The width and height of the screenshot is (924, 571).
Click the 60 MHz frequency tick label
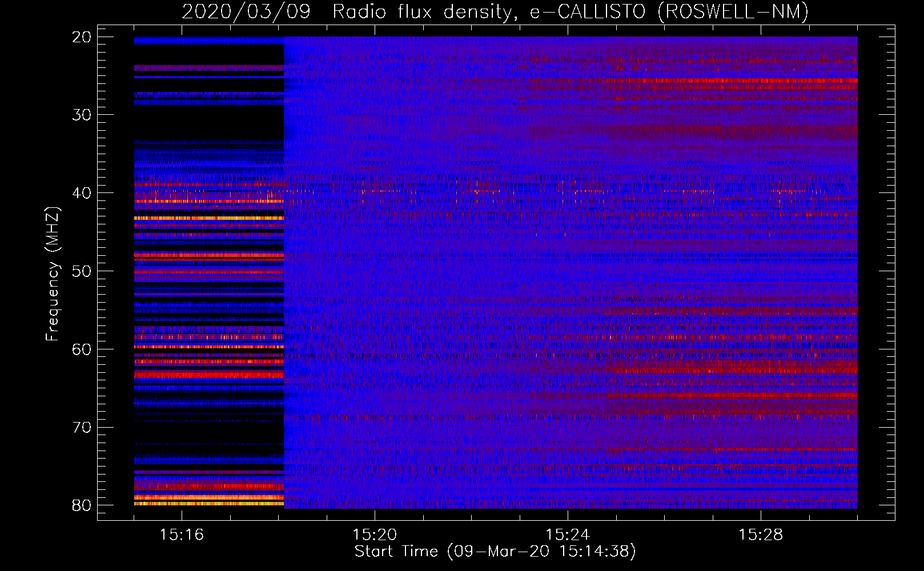coord(82,349)
